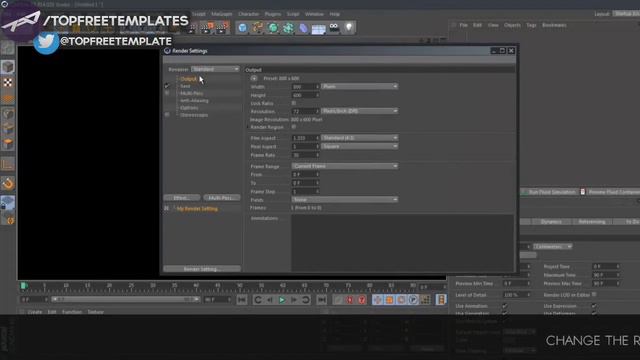Click the blue workplane icon in left sidebar
The image size is (640, 360).
tap(8, 203)
